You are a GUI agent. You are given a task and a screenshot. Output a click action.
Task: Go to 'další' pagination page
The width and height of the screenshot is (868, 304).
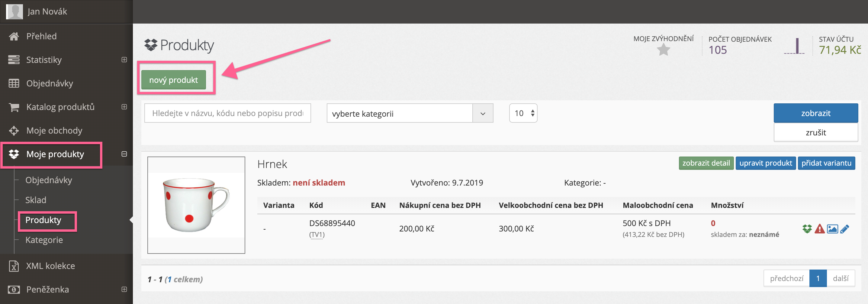pos(841,278)
